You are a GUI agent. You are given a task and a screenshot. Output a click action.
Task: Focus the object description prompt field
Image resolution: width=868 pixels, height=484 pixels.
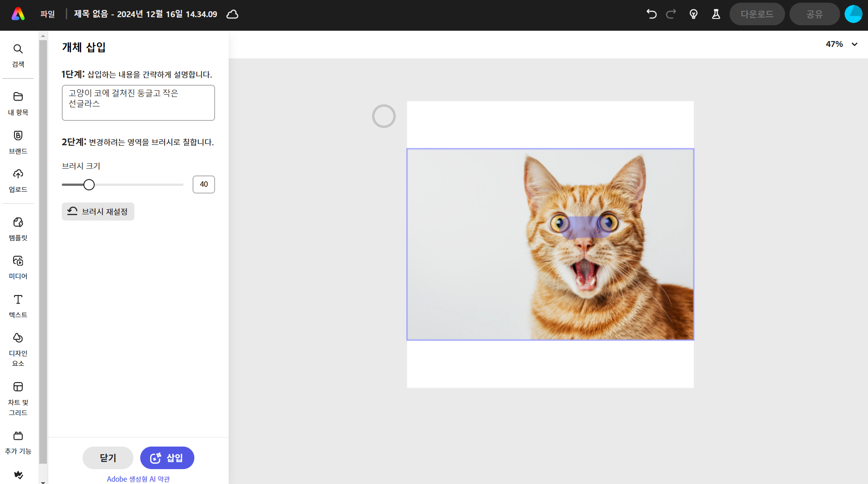pos(138,103)
